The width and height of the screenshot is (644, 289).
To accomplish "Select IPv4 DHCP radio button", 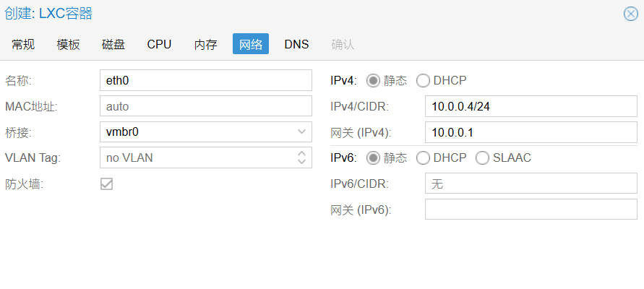I will click(x=423, y=80).
